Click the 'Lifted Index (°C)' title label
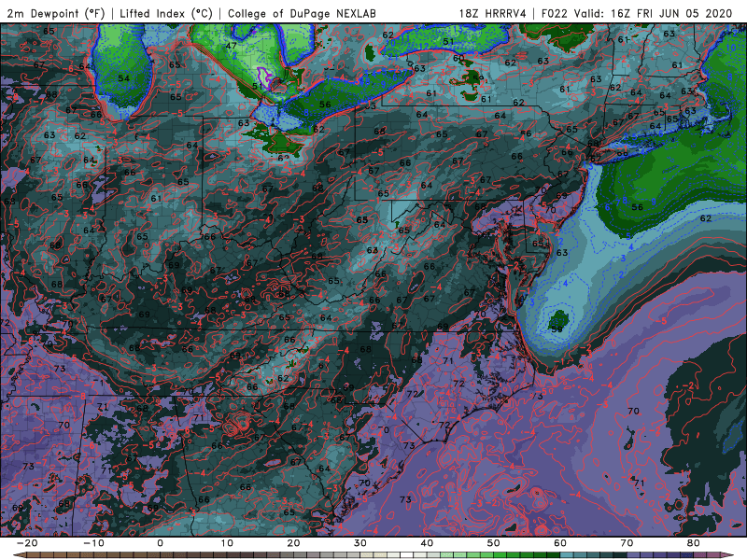 click(166, 13)
